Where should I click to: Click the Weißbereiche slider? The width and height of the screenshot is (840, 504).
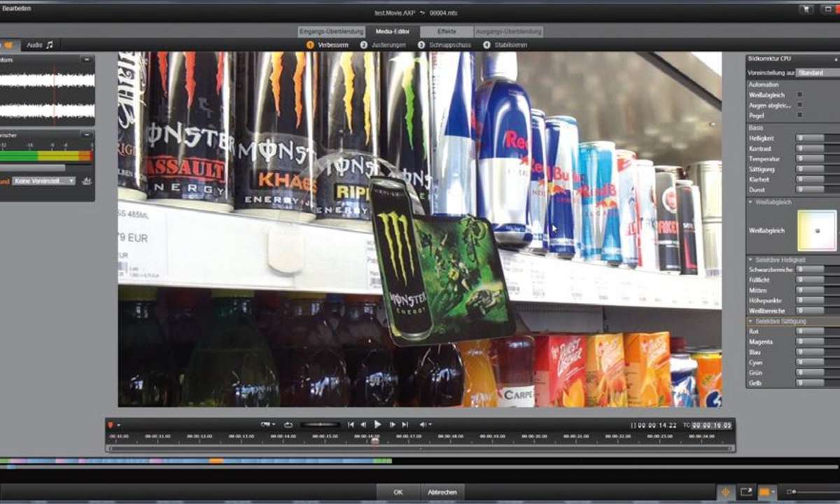point(818,310)
